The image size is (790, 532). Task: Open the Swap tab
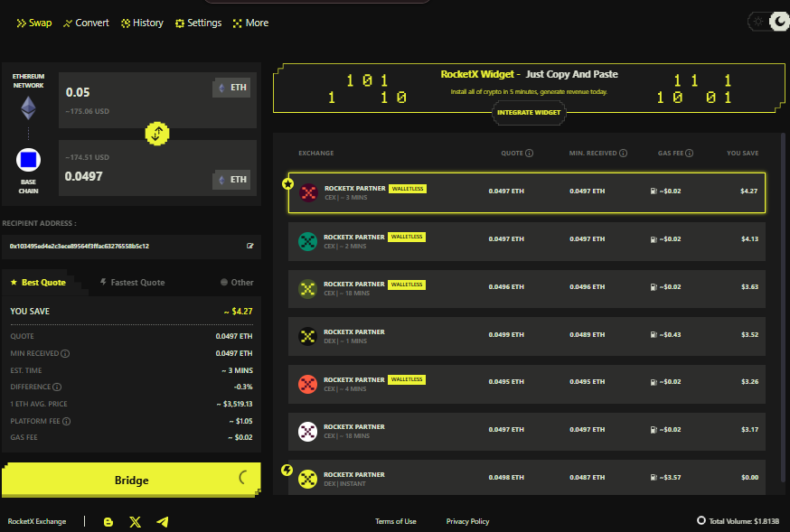[34, 23]
